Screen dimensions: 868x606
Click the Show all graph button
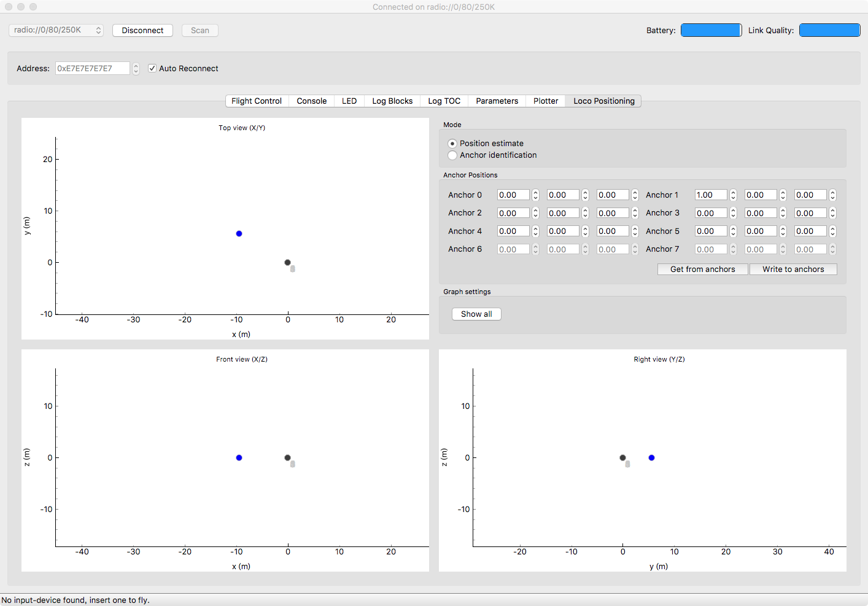[476, 314]
